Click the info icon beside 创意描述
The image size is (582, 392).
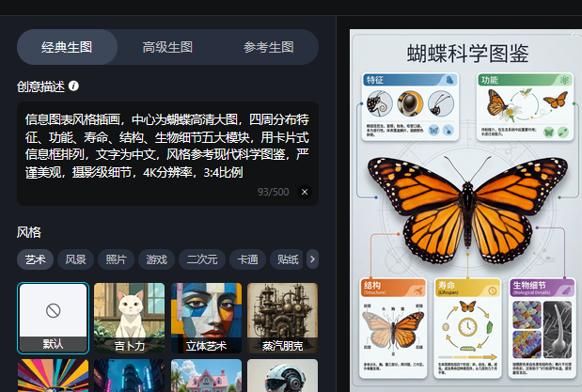click(x=73, y=86)
